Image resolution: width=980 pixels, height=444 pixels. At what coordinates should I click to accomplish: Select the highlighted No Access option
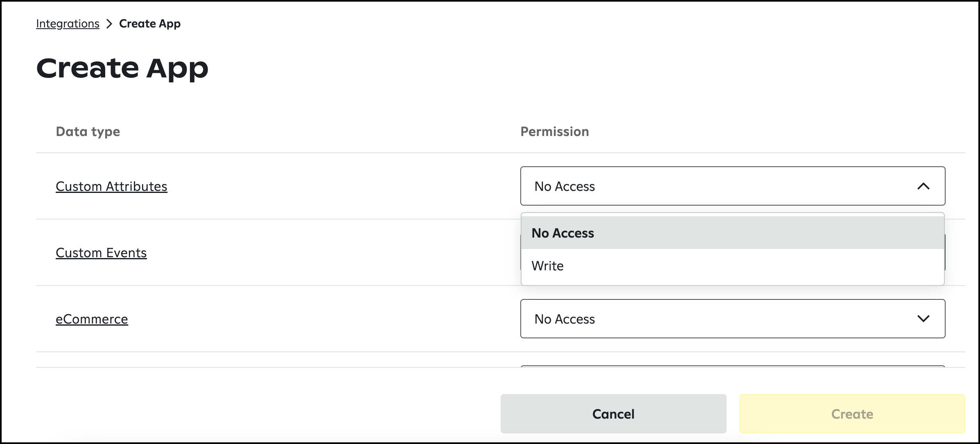733,233
